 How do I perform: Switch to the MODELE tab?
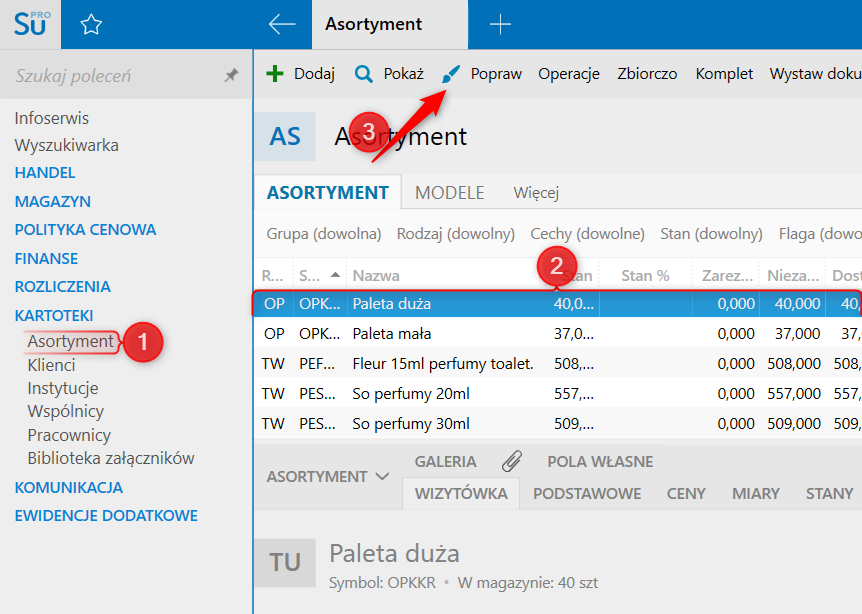pos(450,193)
